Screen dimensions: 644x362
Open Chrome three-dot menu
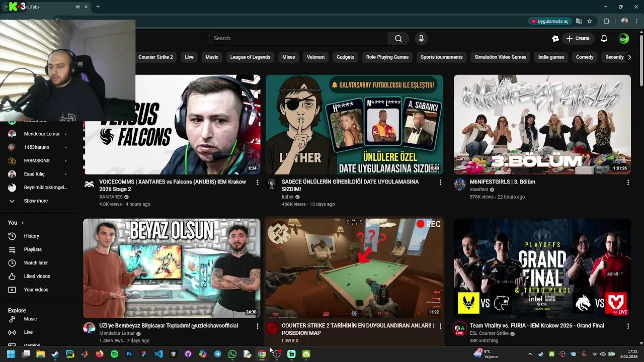[x=636, y=21]
